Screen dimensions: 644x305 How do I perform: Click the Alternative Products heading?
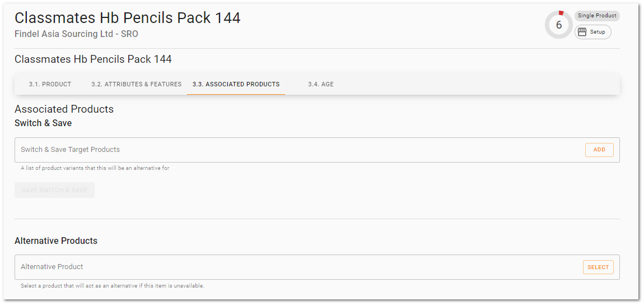pos(56,241)
